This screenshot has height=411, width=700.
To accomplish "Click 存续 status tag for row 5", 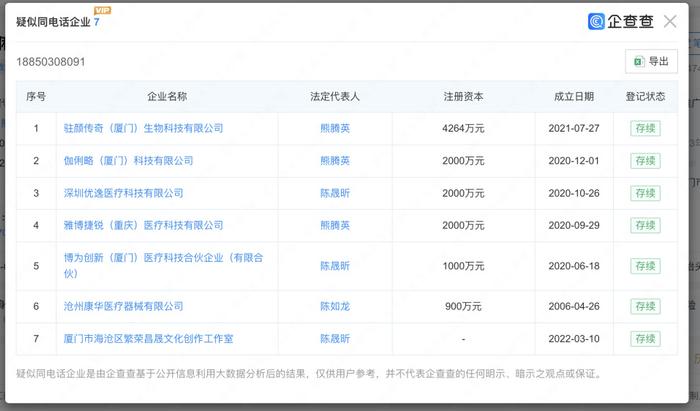I will point(646,266).
